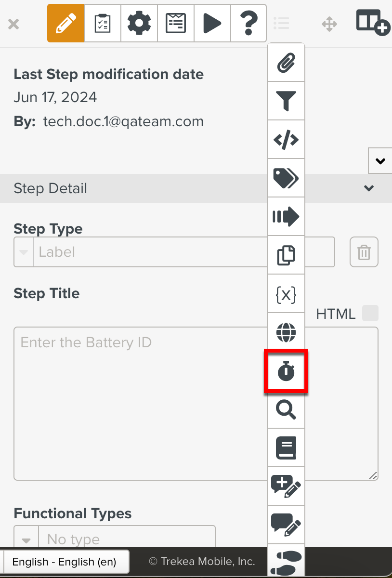Open the tags icon
The height and width of the screenshot is (578, 392).
[286, 178]
